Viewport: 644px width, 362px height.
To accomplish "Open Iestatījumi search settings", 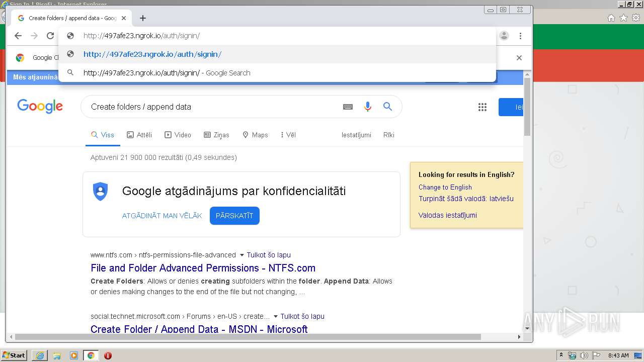I will click(x=356, y=135).
